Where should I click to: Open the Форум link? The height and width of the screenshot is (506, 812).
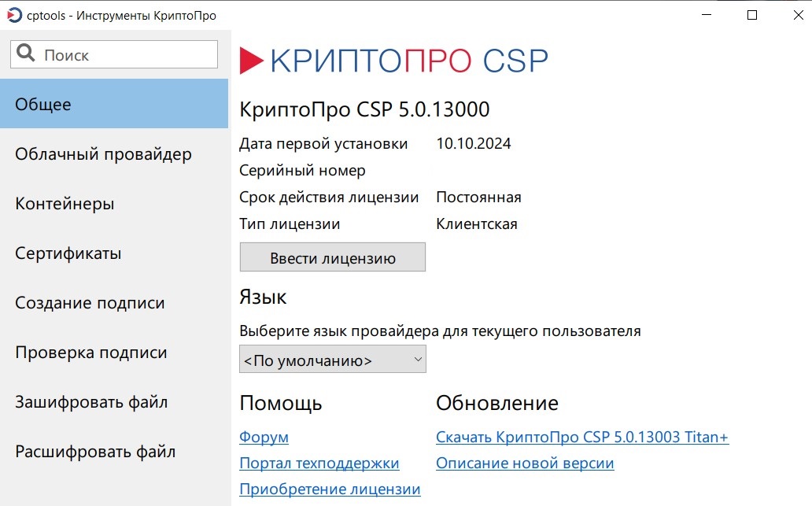(262, 437)
